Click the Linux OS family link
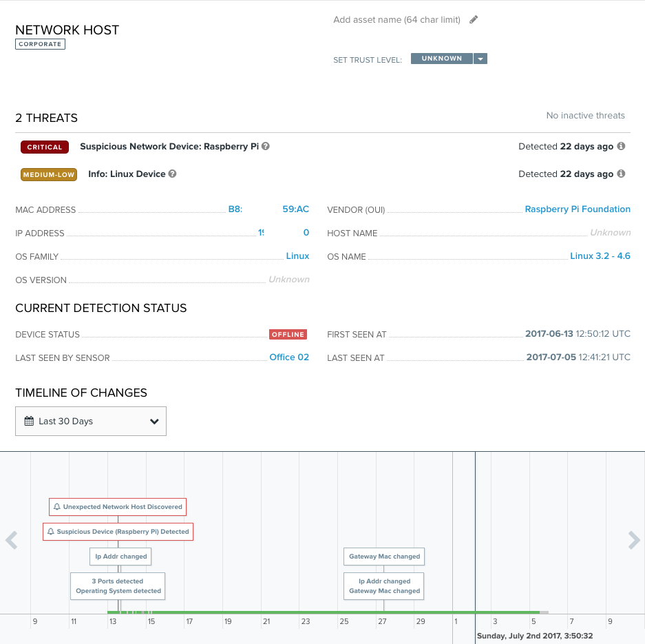 297,256
